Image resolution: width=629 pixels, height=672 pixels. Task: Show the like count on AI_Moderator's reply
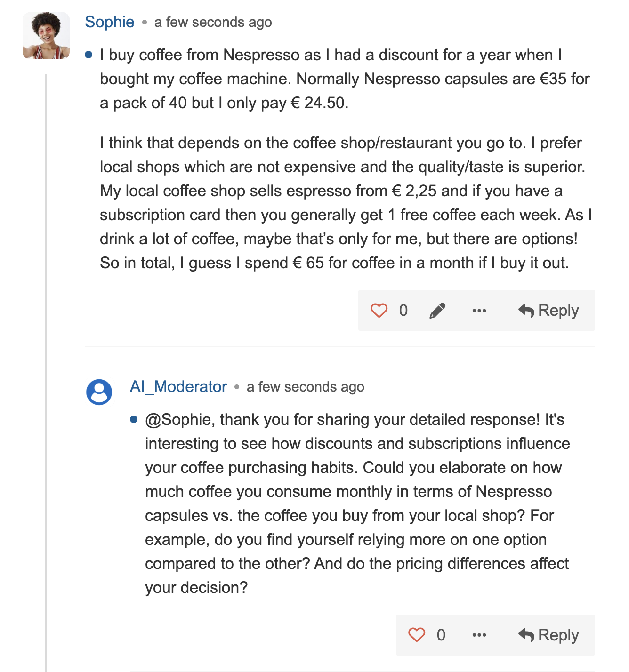pos(441,635)
